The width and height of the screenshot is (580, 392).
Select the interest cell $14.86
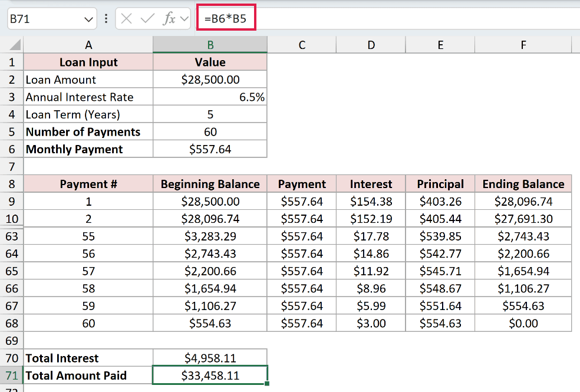(371, 253)
